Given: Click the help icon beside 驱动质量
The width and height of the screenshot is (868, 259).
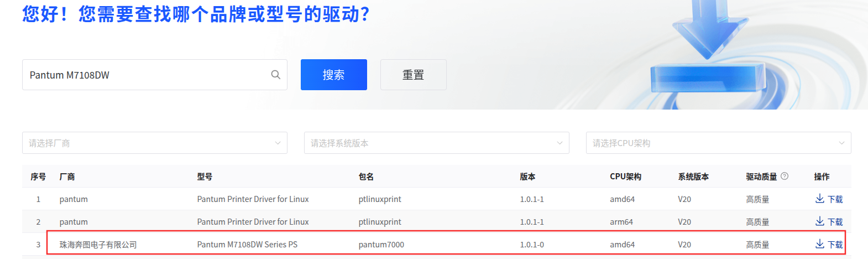Looking at the screenshot, I should [x=785, y=176].
